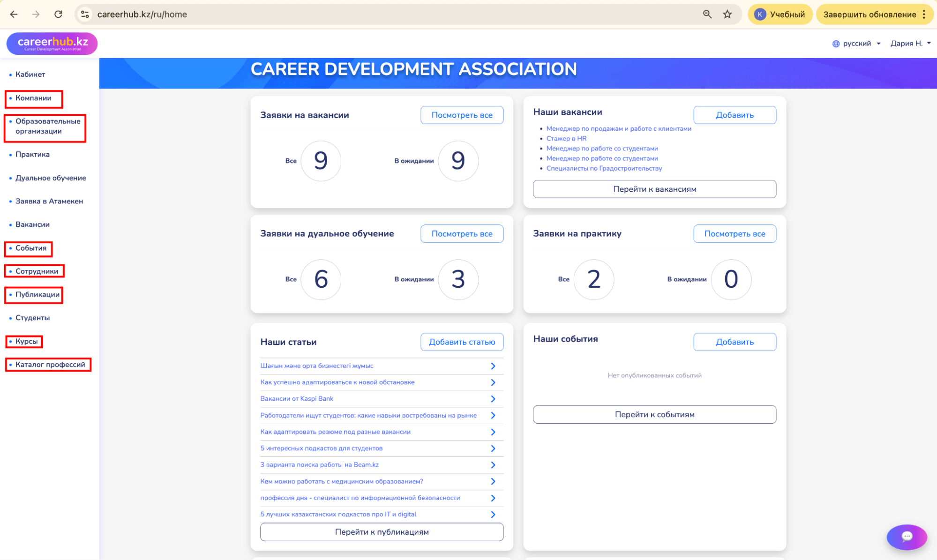Click the careerhub.kz logo
This screenshot has width=937, height=560.
(52, 44)
